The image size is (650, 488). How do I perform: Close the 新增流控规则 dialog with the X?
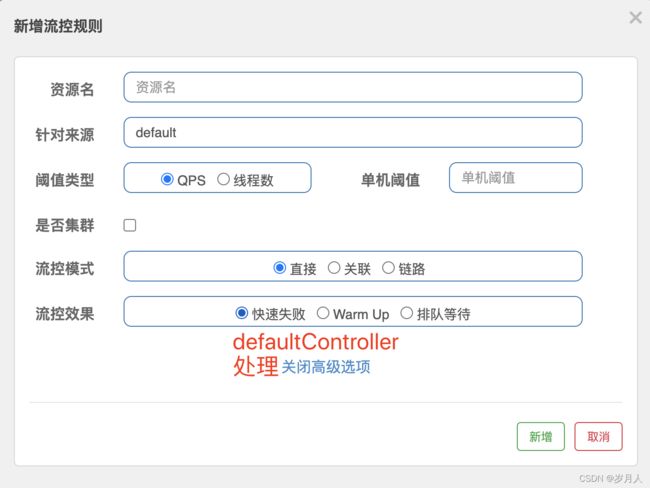coord(635,18)
